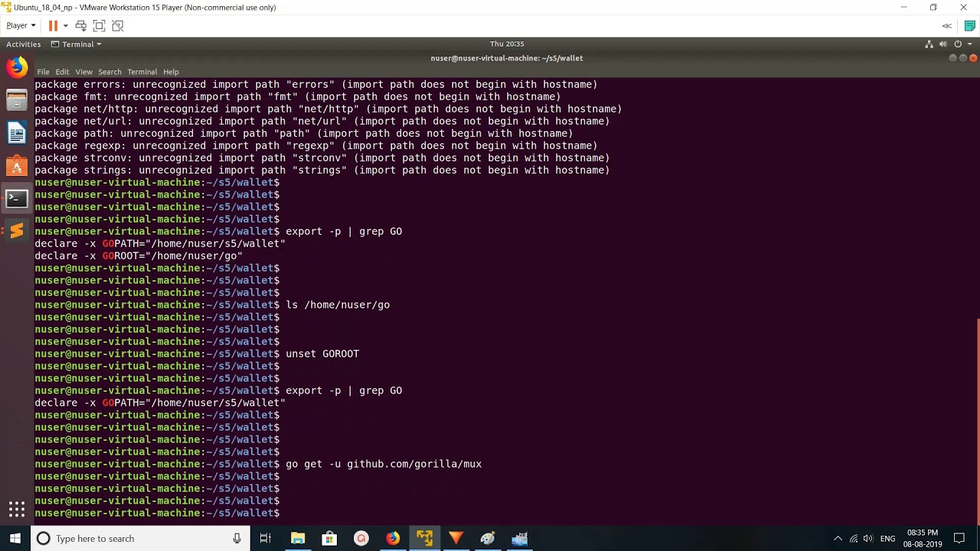Screen dimensions: 980x551
Task: Open Windows Action Center notifications
Action: pyautogui.click(x=959, y=539)
